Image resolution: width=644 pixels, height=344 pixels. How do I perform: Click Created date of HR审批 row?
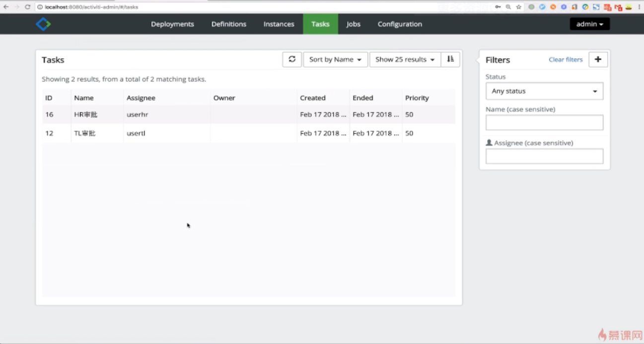click(323, 114)
